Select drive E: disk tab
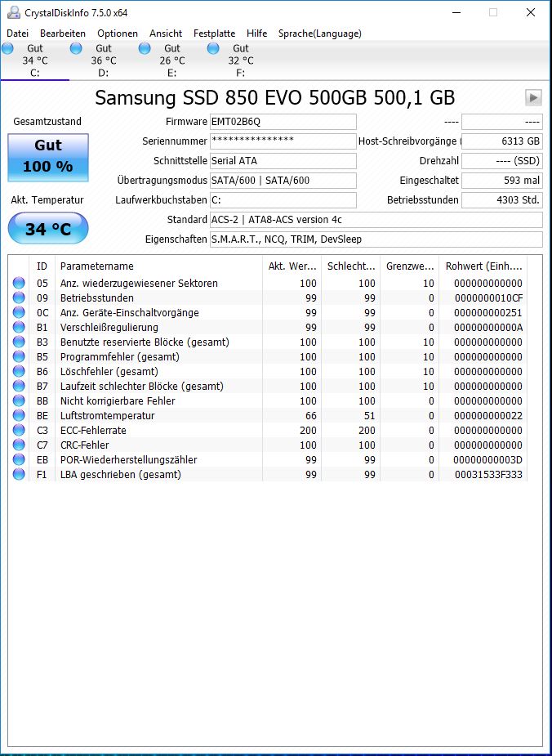The width and height of the screenshot is (552, 756). click(x=172, y=60)
